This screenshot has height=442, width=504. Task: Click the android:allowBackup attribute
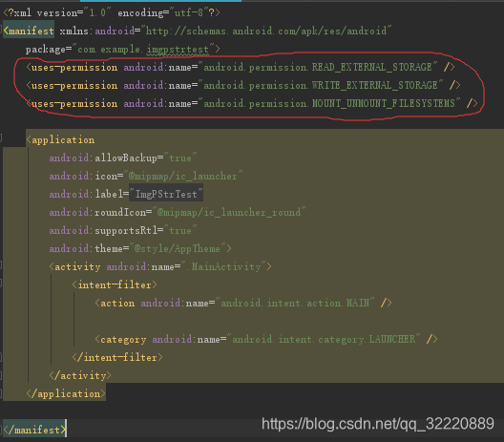tap(103, 158)
